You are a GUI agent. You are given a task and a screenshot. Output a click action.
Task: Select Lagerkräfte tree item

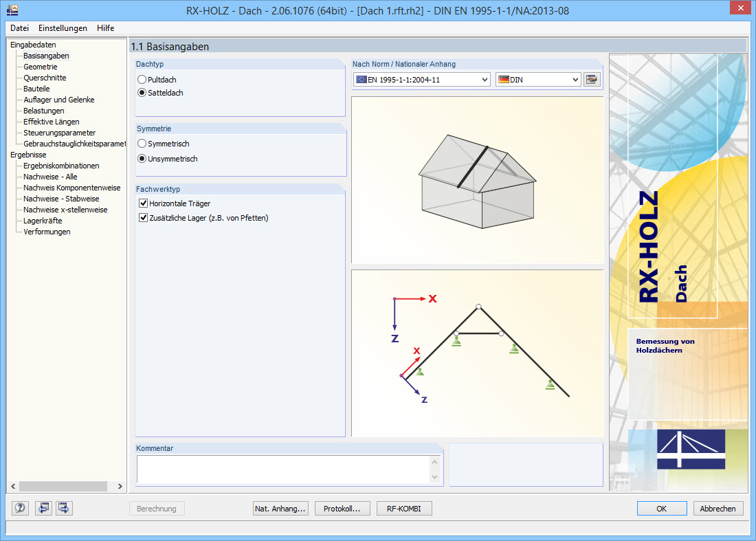point(43,221)
